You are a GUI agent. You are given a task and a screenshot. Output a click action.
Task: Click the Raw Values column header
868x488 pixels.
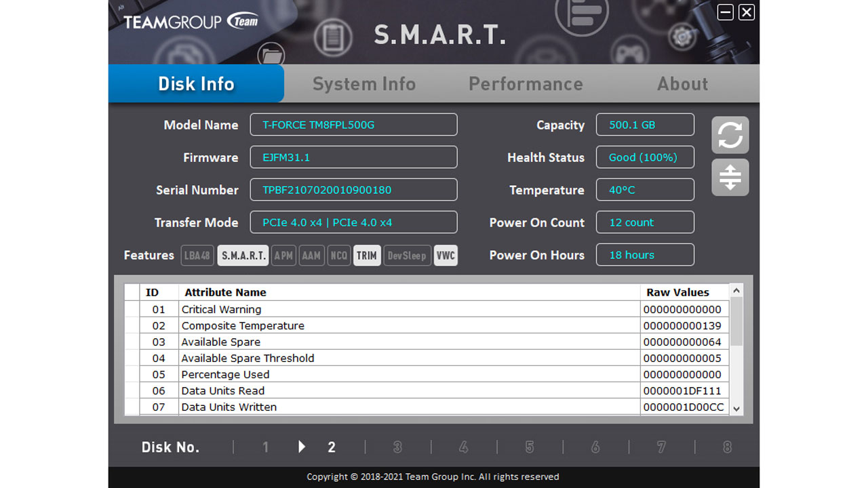[685, 292]
